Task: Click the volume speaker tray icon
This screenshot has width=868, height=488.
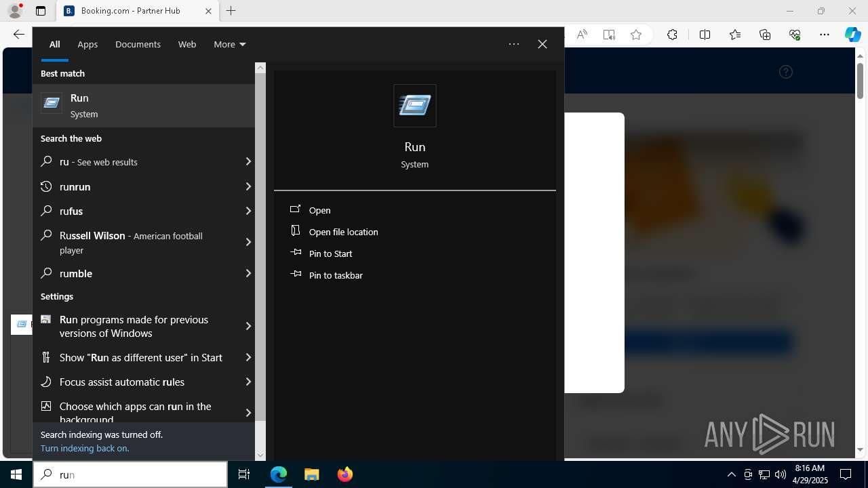Action: pyautogui.click(x=781, y=474)
